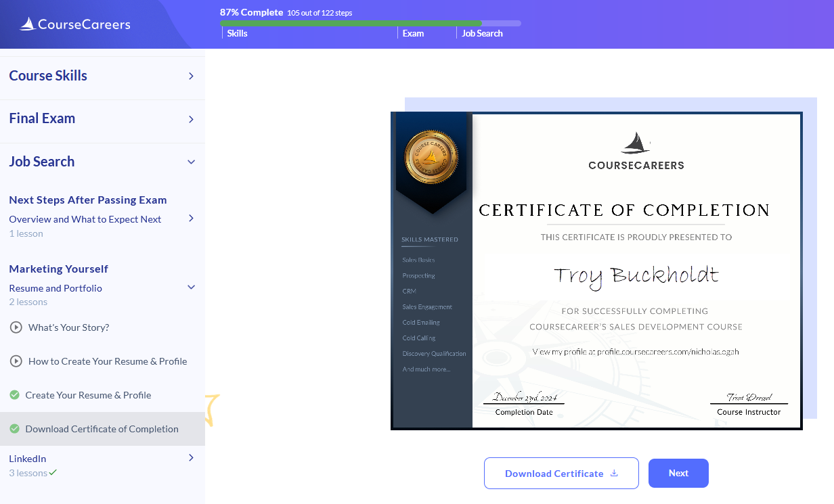Expand the Final Exam section

pyautogui.click(x=191, y=119)
